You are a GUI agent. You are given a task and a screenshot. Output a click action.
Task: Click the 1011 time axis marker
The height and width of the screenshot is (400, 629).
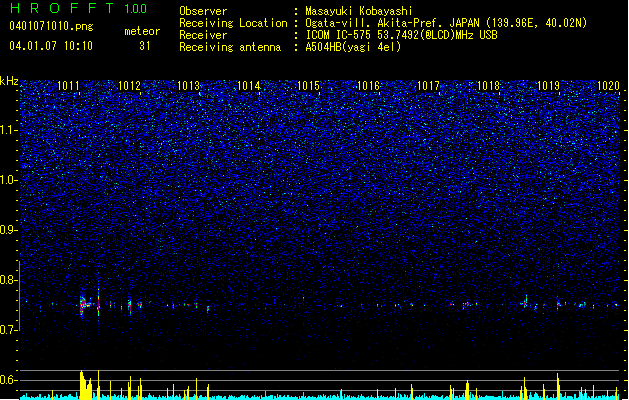pos(68,86)
